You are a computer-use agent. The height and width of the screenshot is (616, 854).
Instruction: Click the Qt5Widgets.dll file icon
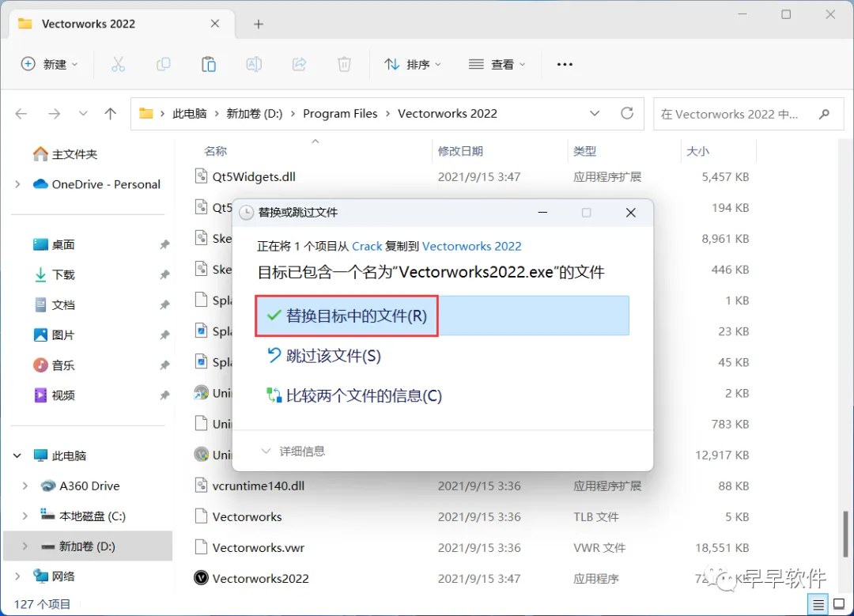[202, 176]
